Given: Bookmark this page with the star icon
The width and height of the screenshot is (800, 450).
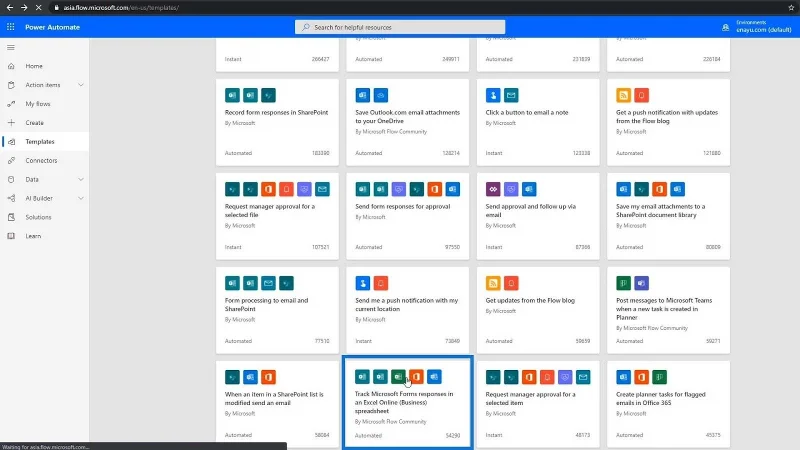Looking at the screenshot, I should pos(791,8).
